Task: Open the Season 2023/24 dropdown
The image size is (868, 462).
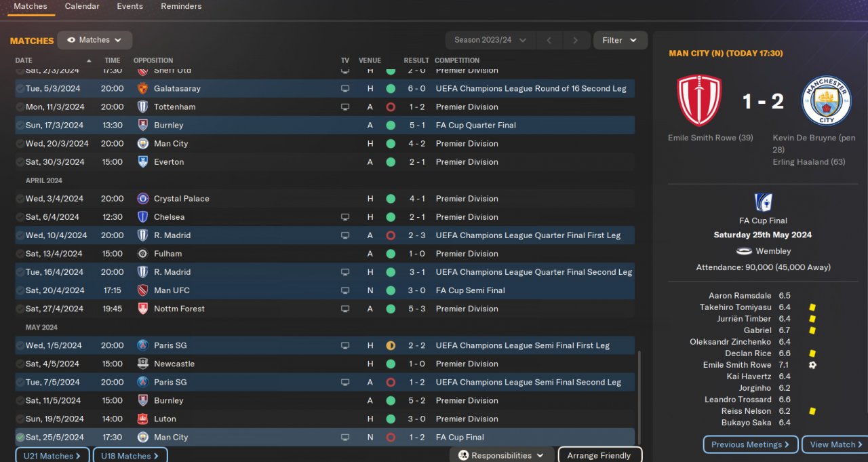Action: (x=490, y=40)
